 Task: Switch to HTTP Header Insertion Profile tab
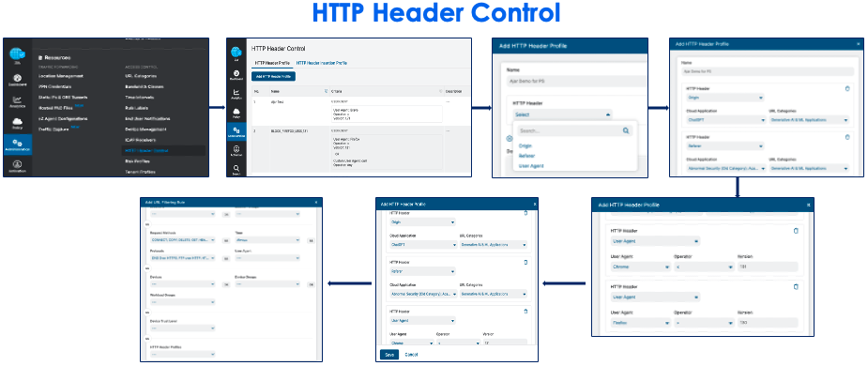click(322, 63)
